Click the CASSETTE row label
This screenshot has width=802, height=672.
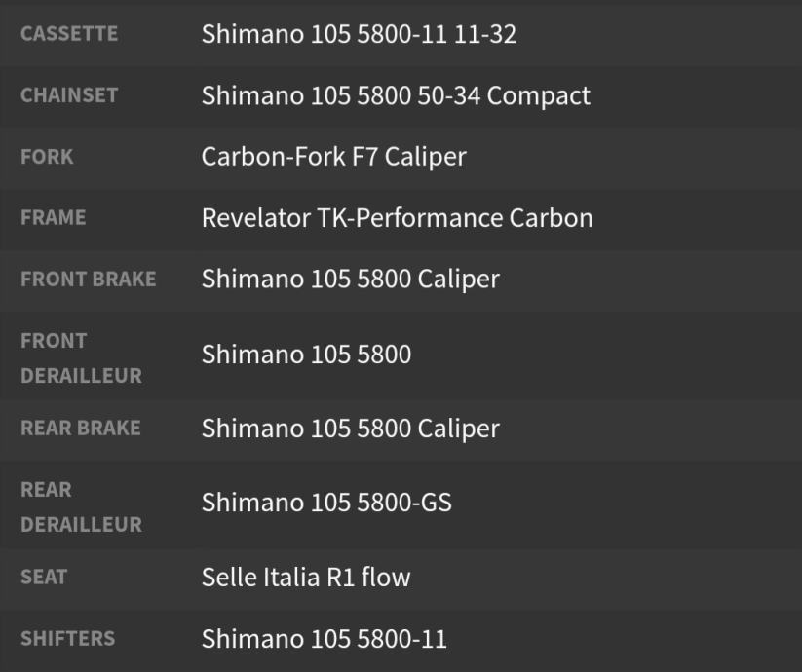(x=69, y=34)
